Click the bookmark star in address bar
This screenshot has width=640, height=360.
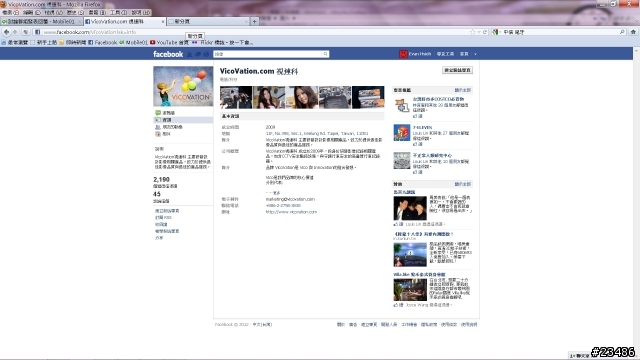[473, 32]
